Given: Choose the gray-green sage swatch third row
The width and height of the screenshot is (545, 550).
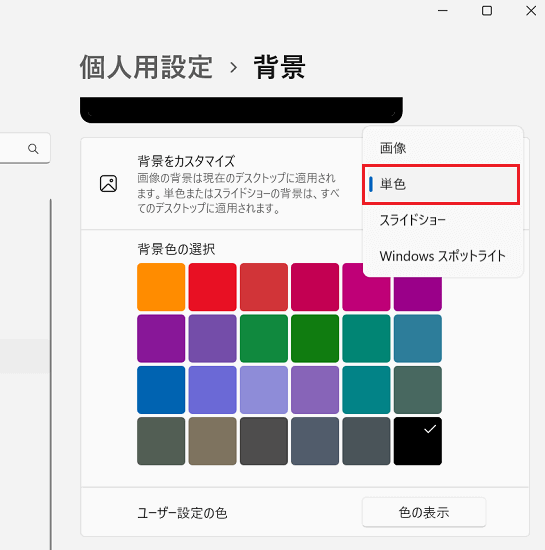Looking at the screenshot, I should 418,390.
